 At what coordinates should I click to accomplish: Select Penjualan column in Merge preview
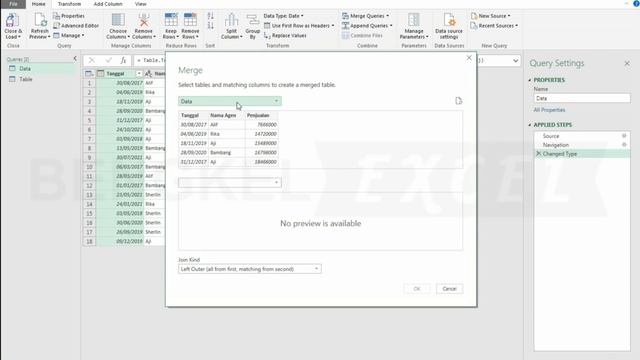coord(262,116)
